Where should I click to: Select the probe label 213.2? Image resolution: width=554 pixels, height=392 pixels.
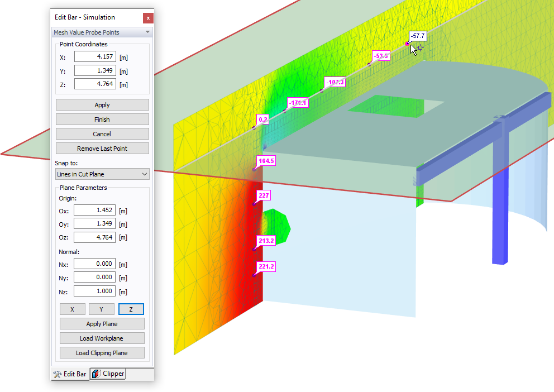point(266,241)
